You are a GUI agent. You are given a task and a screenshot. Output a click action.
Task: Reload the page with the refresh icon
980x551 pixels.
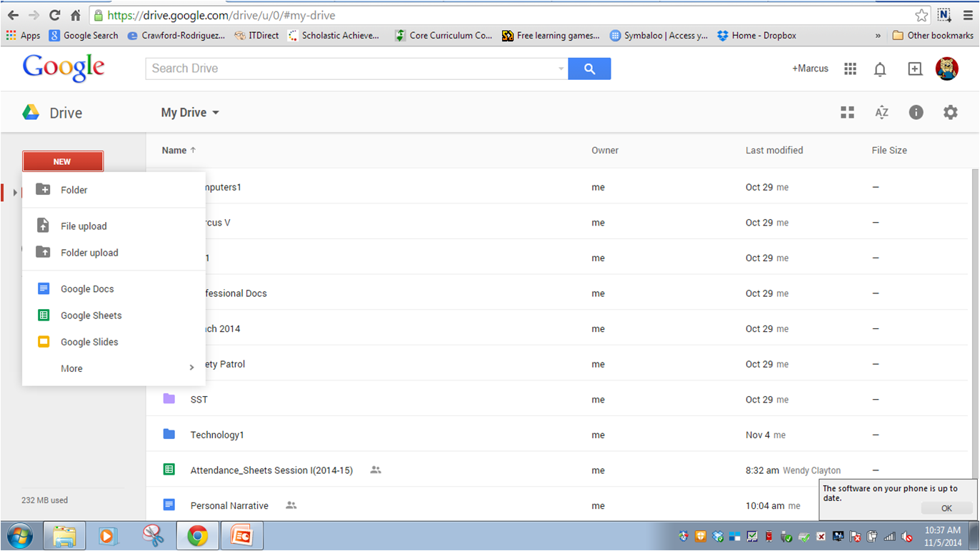click(x=54, y=15)
